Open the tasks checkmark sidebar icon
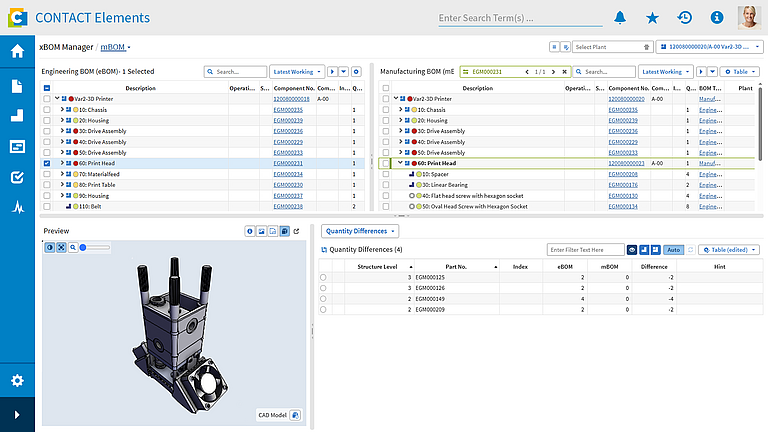768x432 pixels. (17, 177)
